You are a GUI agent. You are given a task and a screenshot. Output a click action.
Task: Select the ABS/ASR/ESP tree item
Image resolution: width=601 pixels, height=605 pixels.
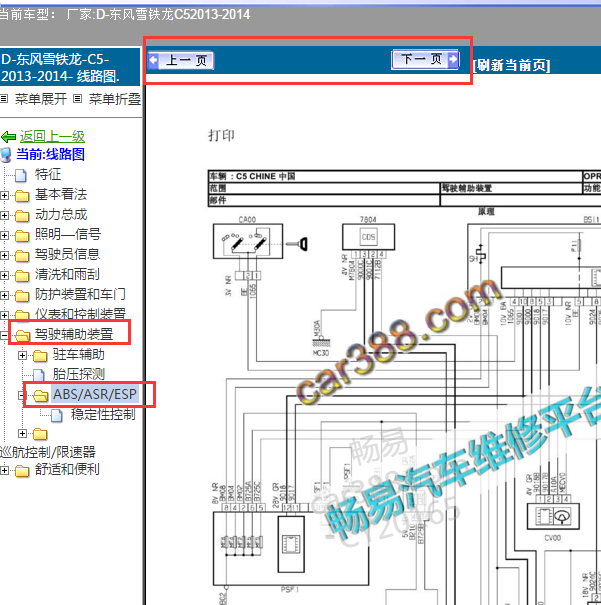(x=95, y=394)
